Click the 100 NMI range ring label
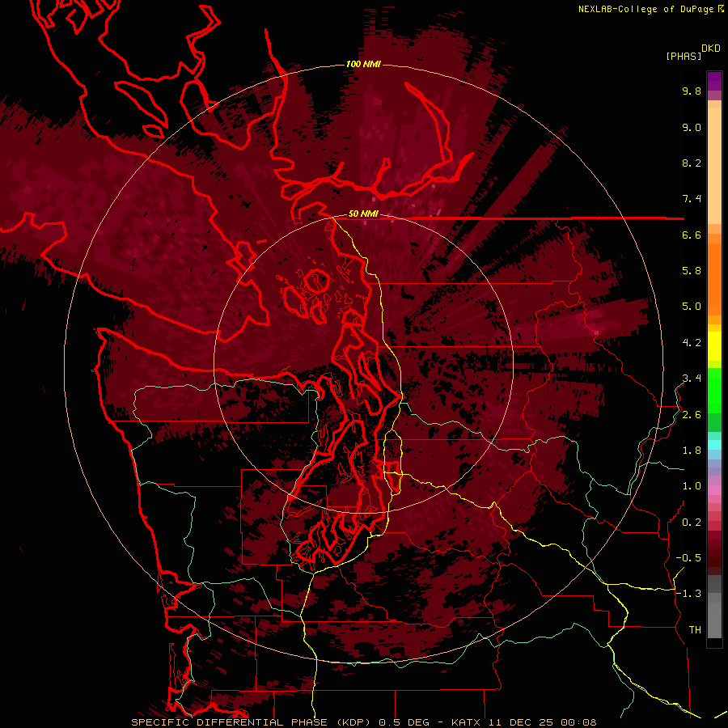The width and height of the screenshot is (728, 728). (x=363, y=64)
